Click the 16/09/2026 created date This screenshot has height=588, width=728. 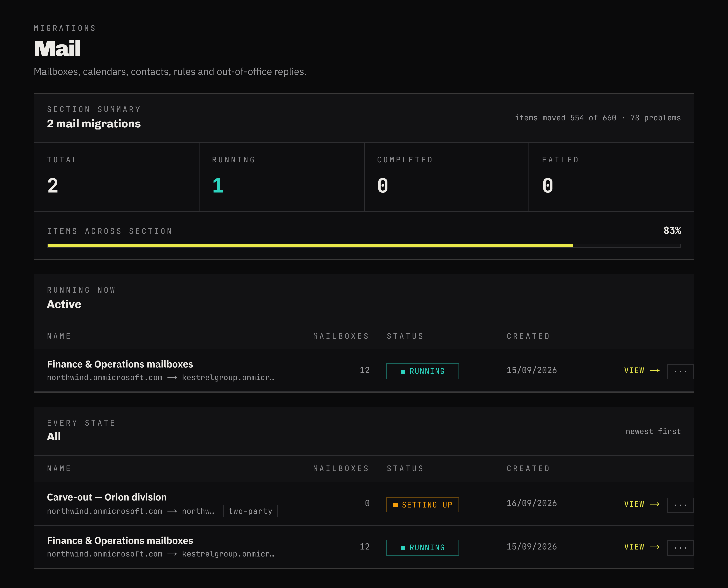[x=531, y=503]
